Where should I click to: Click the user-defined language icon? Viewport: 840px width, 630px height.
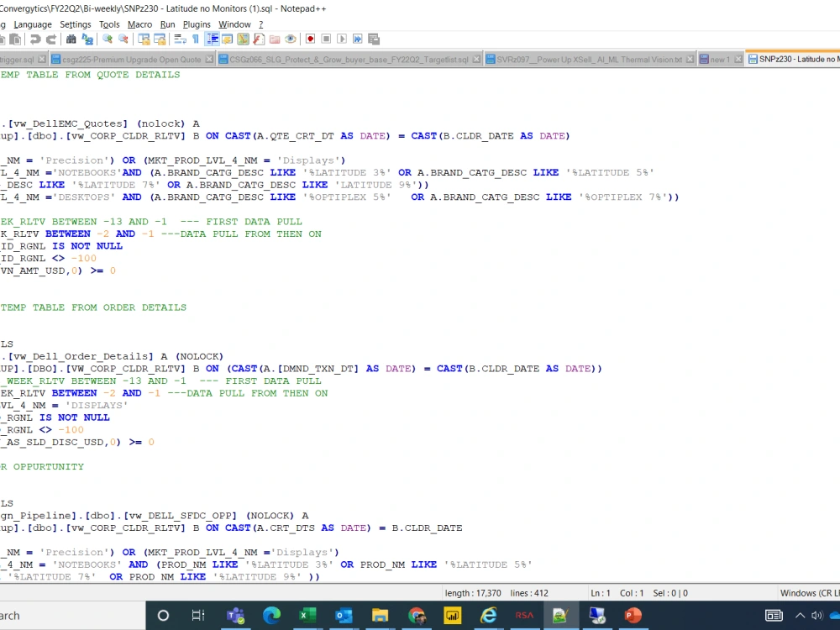[x=227, y=39]
